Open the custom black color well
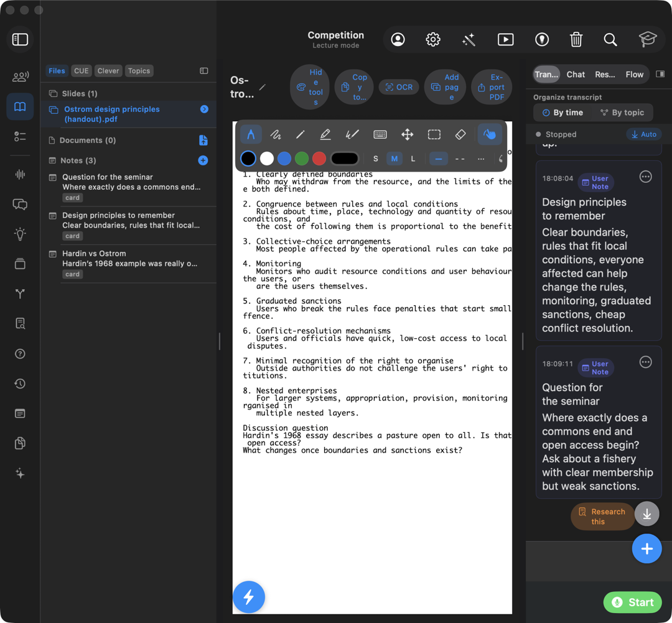The height and width of the screenshot is (623, 672). (345, 159)
